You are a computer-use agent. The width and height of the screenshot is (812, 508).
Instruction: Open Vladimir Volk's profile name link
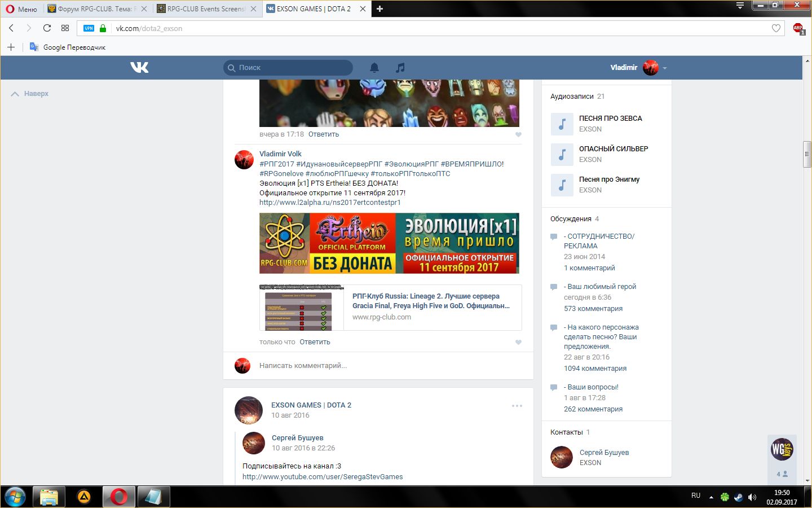280,154
